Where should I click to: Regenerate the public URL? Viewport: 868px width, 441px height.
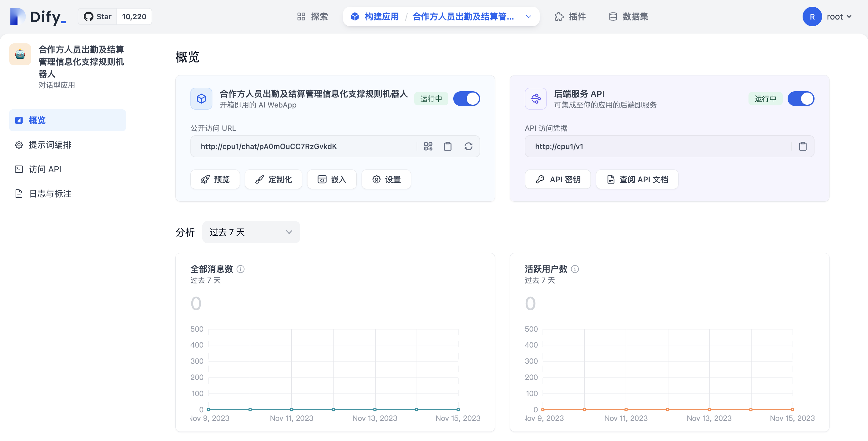coord(468,146)
